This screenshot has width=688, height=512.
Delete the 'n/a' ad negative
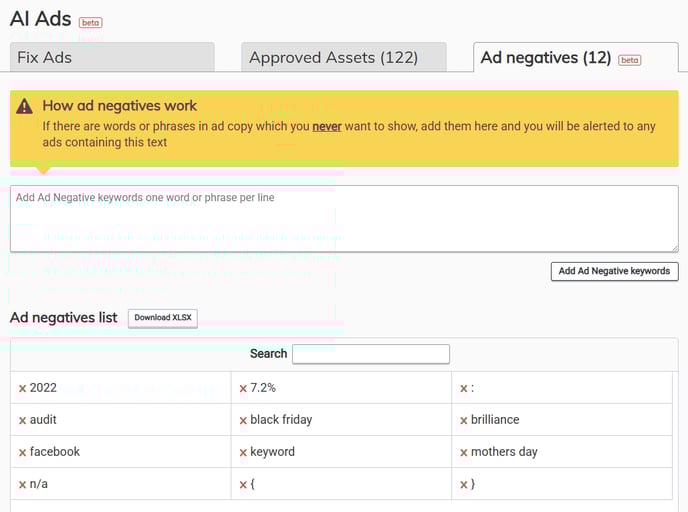click(x=22, y=484)
